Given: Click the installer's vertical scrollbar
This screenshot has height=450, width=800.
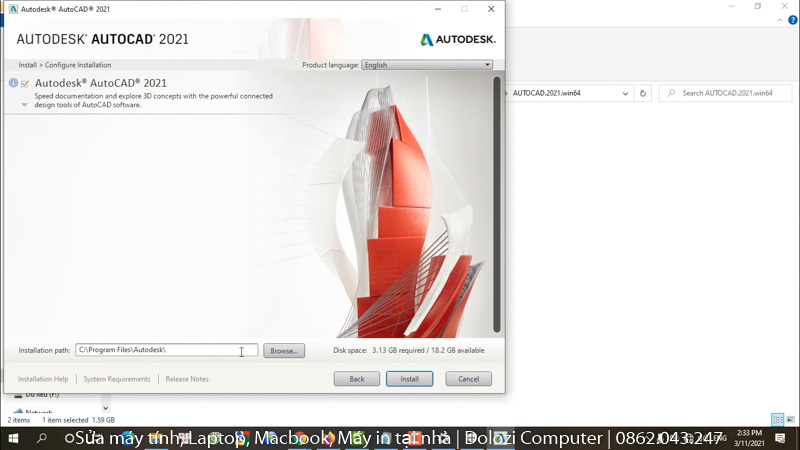Looking at the screenshot, I should (496, 204).
